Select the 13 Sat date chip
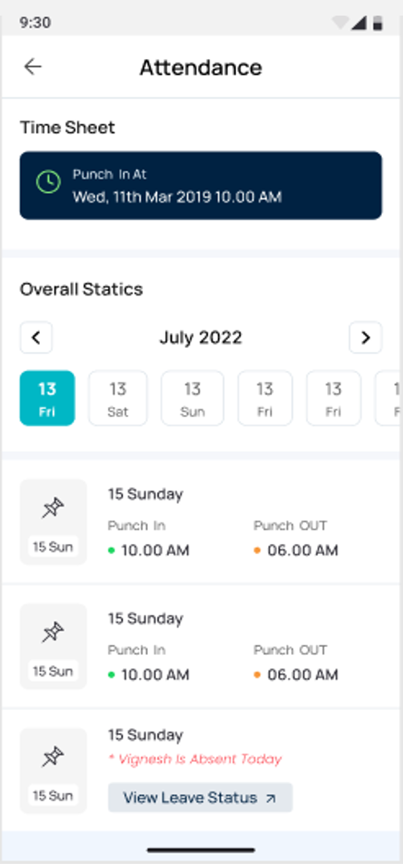This screenshot has height=868, width=403. click(118, 398)
